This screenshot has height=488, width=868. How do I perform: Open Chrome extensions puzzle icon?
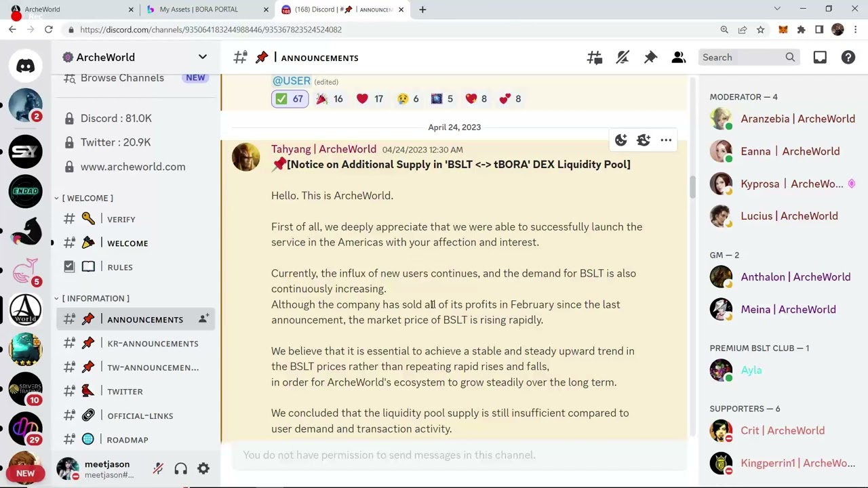(801, 30)
